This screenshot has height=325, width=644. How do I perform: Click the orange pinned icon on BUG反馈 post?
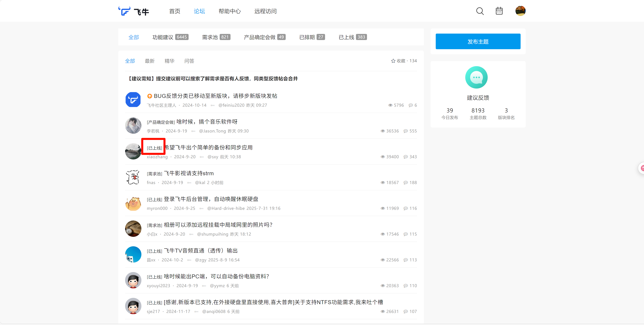point(150,96)
